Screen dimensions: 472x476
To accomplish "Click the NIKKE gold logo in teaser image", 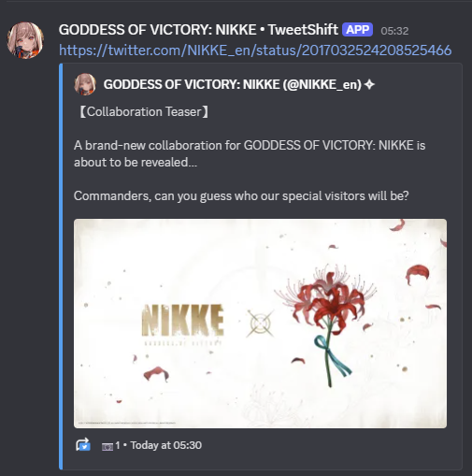I will click(x=183, y=324).
